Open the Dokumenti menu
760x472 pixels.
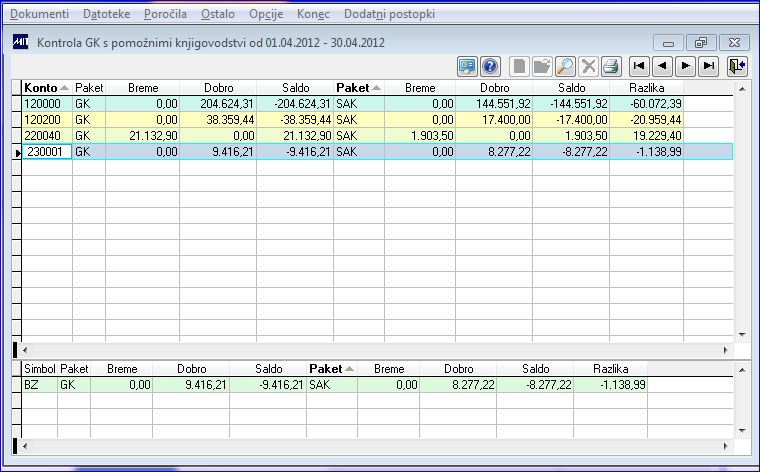39,14
